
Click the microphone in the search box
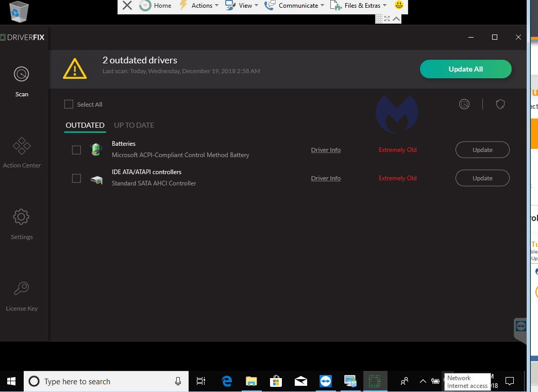tap(178, 381)
